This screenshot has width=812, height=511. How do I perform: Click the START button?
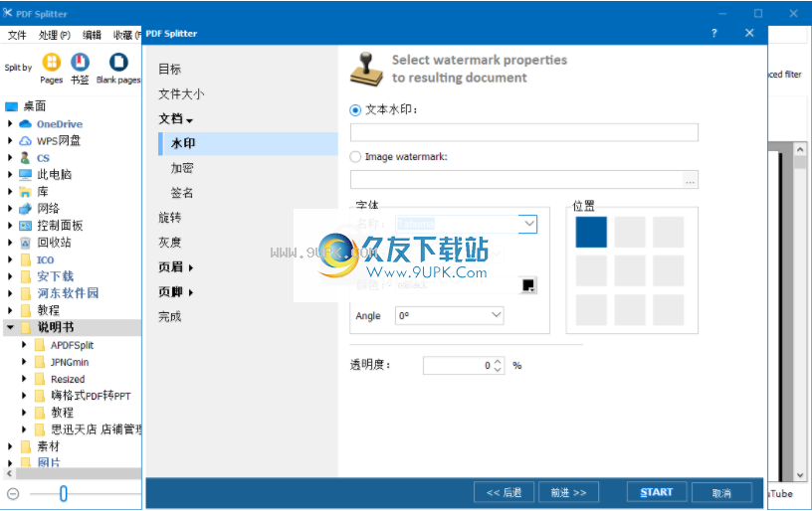tap(657, 492)
